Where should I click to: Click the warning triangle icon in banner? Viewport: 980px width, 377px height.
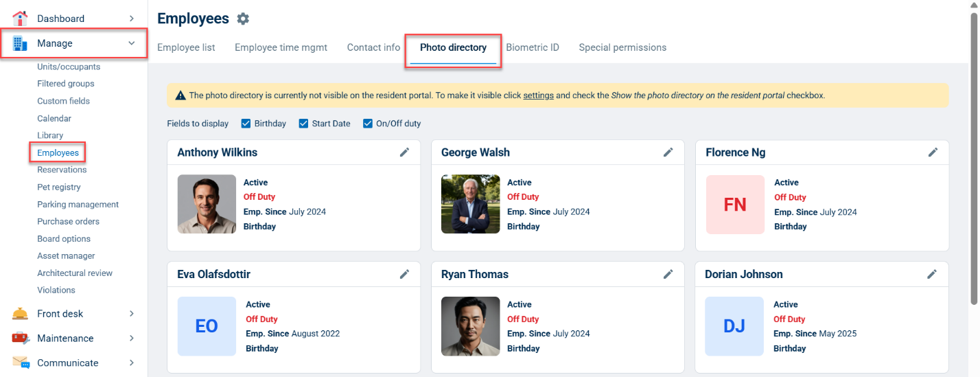click(180, 95)
